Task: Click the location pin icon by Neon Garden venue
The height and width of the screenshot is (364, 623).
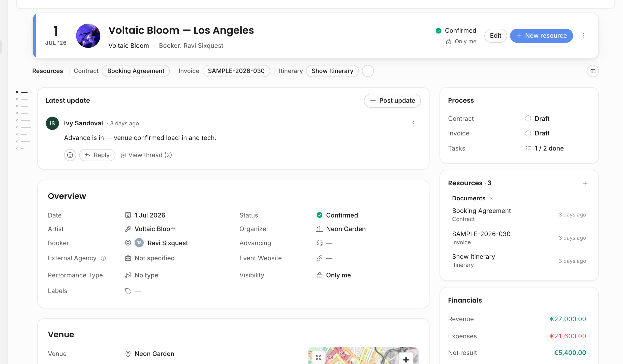Action: pos(128,354)
